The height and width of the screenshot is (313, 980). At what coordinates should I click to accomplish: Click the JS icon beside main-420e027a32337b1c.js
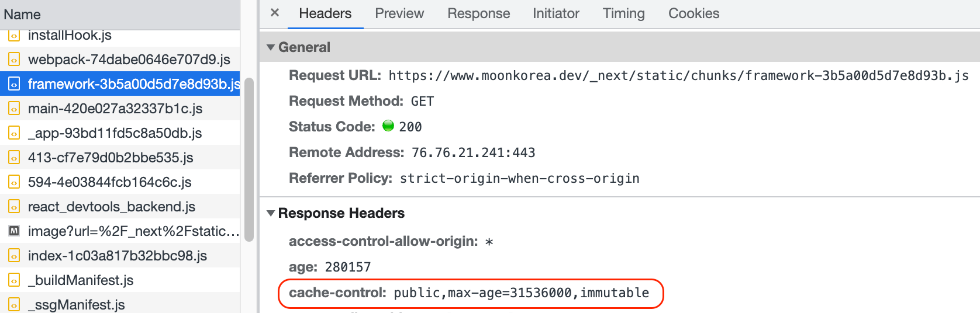point(14,109)
